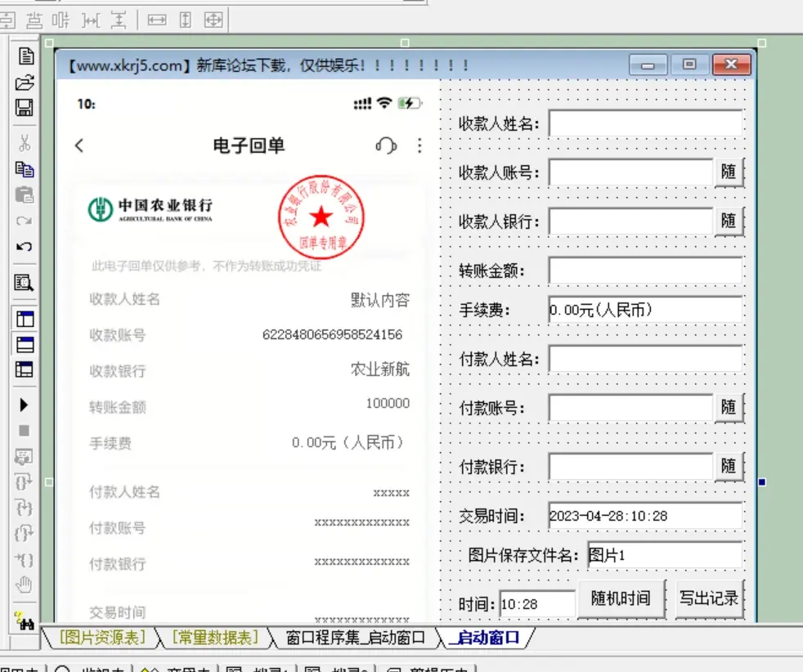Select the _启动窗口 tab
This screenshot has height=672, width=803.
pyautogui.click(x=485, y=638)
